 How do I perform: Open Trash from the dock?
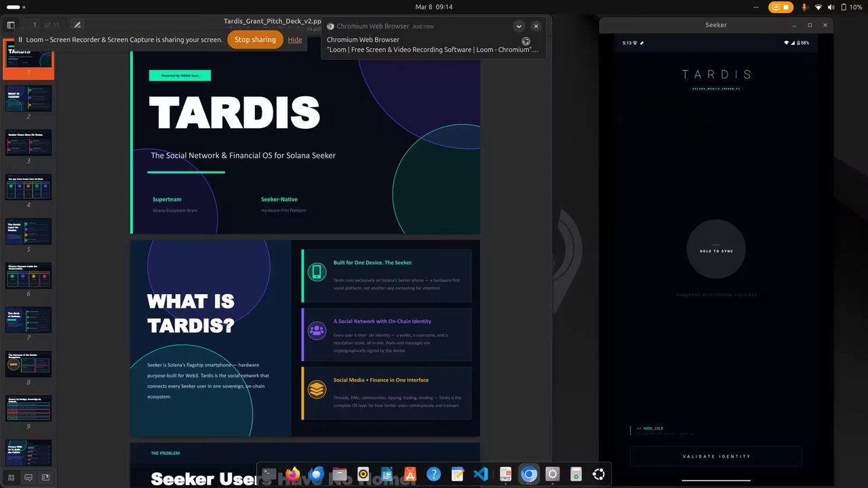point(576,474)
